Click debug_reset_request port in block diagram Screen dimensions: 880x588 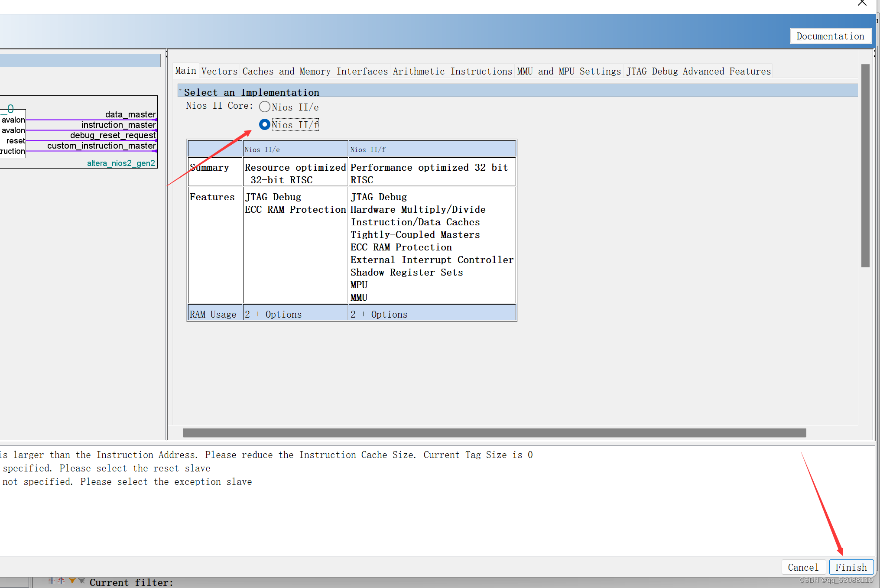(x=113, y=135)
